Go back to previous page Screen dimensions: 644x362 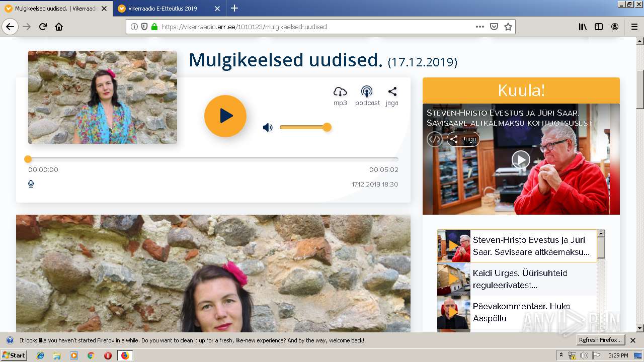click(10, 27)
